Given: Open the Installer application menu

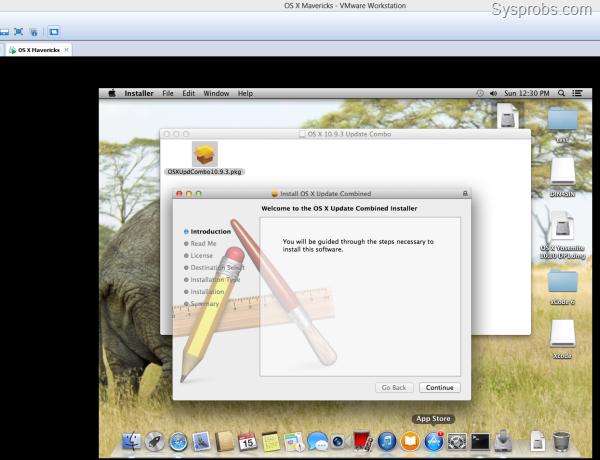Looking at the screenshot, I should 139,93.
